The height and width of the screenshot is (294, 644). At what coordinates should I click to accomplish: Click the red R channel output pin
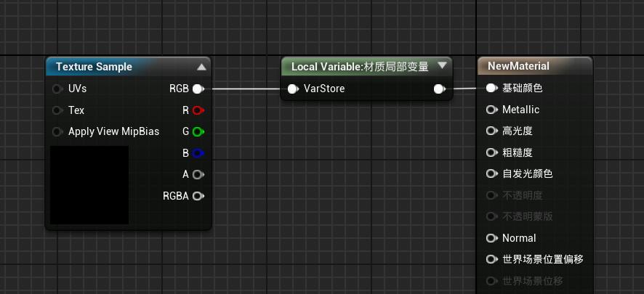[x=198, y=110]
